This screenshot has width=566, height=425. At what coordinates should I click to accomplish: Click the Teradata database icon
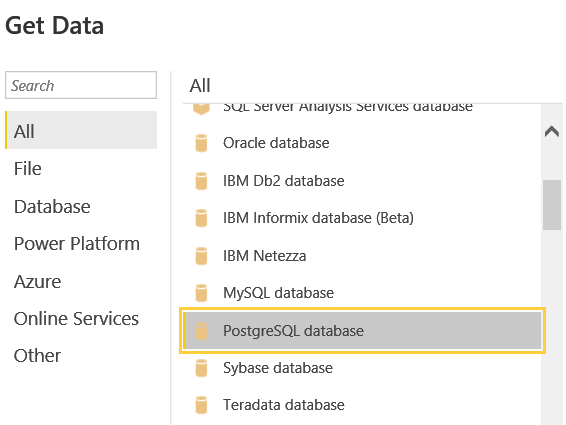pyautogui.click(x=201, y=405)
